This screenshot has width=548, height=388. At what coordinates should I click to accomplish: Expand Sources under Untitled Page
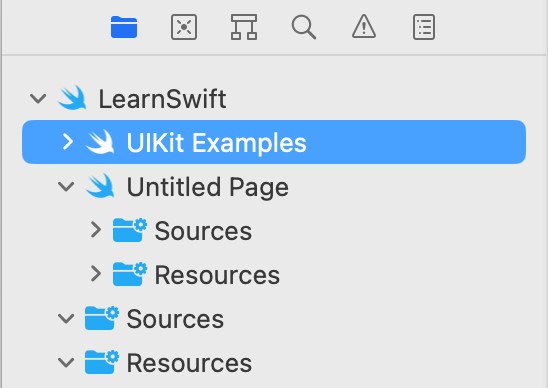pos(96,230)
